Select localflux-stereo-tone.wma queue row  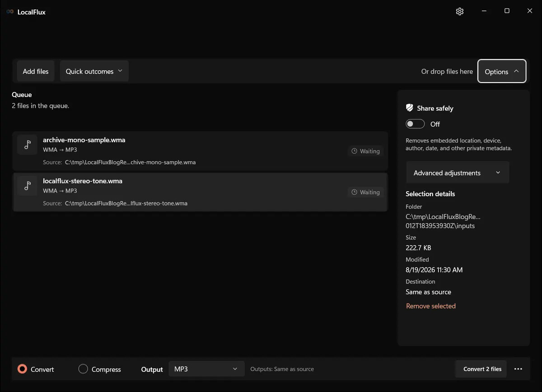[x=200, y=192]
